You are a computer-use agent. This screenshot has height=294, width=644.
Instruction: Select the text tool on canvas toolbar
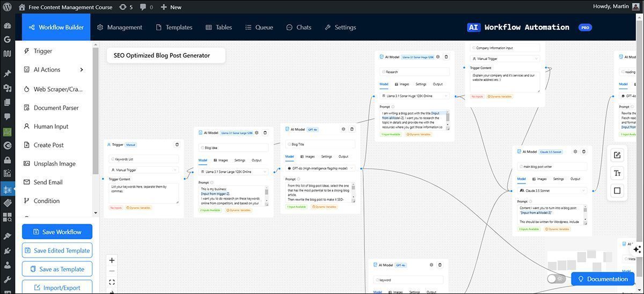pyautogui.click(x=617, y=173)
